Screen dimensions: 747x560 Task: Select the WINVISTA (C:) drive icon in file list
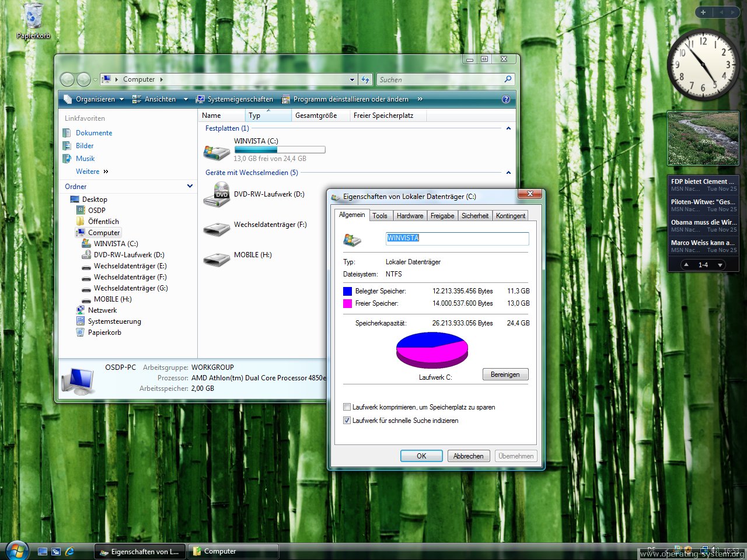pos(216,152)
